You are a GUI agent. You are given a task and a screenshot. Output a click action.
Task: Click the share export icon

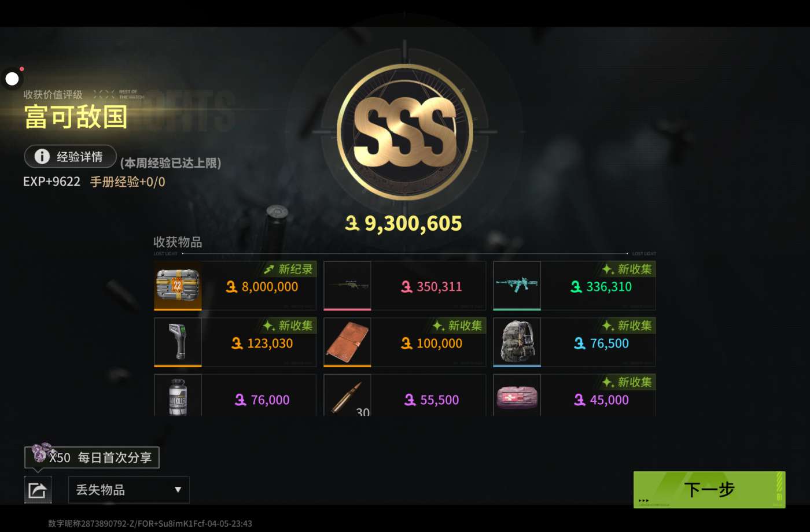coord(38,490)
